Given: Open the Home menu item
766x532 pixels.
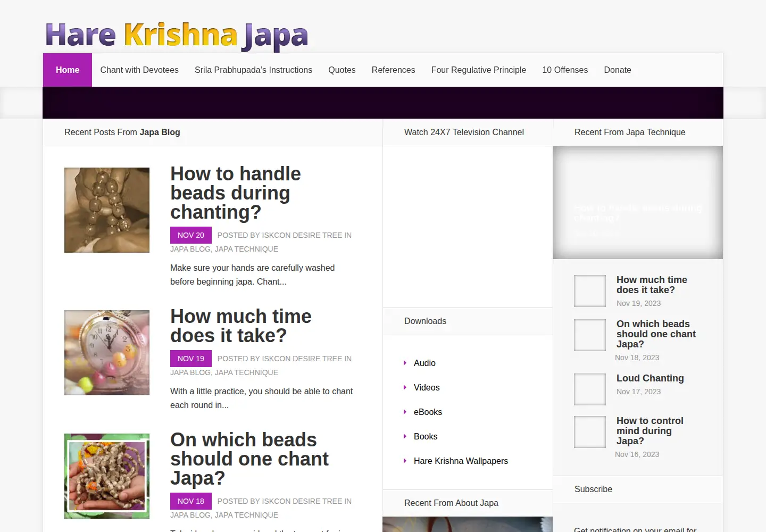Looking at the screenshot, I should 68,70.
